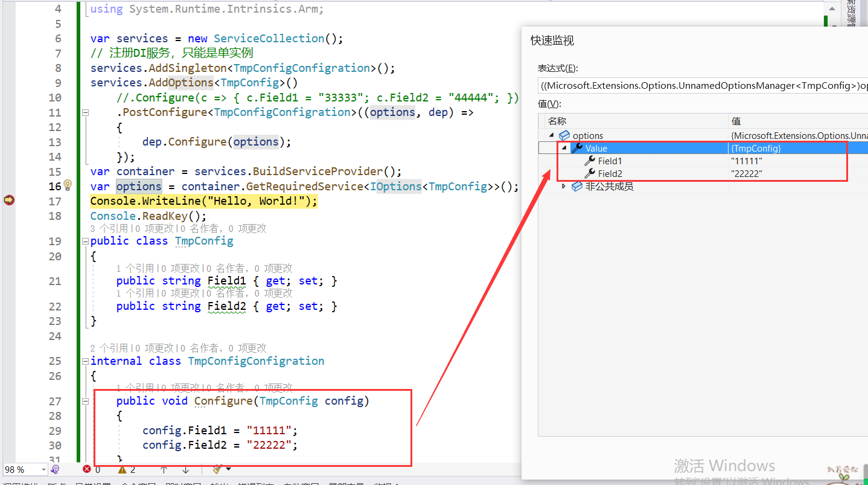This screenshot has height=485, width=868.
Task: Click the Configure method name on line 27
Action: pyautogui.click(x=223, y=401)
